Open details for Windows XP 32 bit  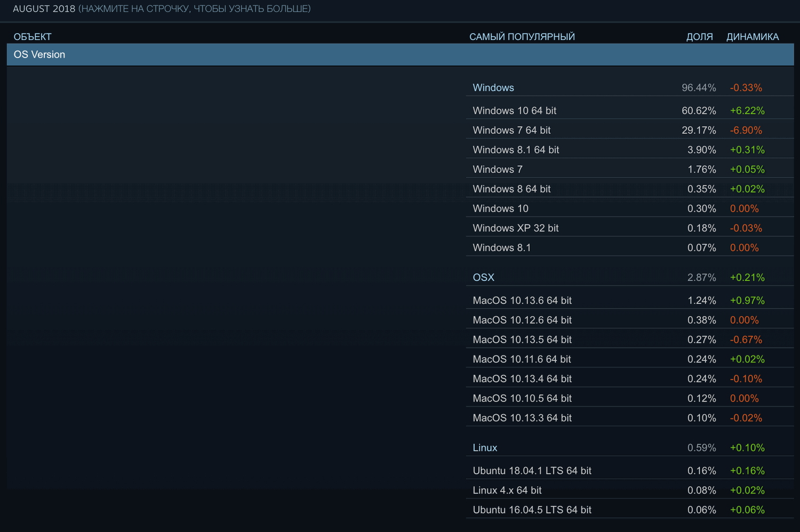(x=515, y=228)
